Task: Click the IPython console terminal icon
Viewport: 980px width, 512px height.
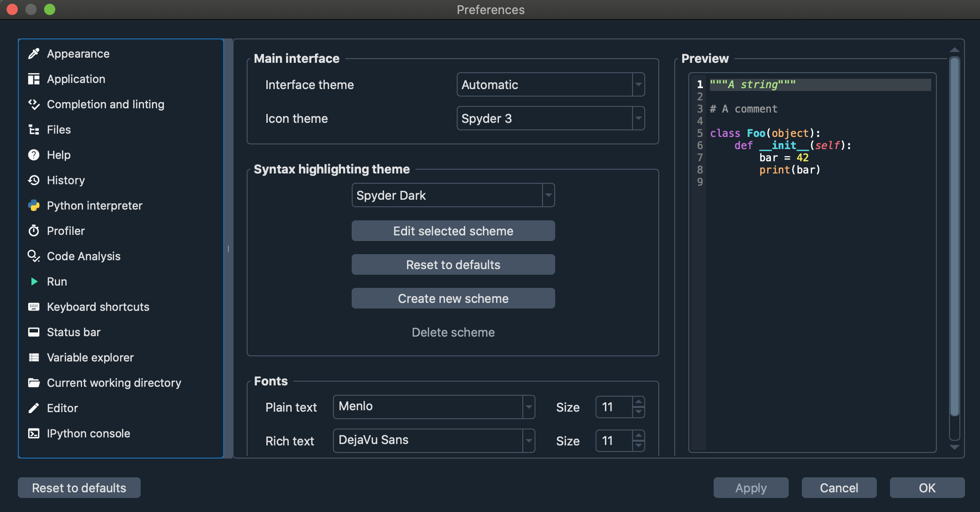Action: point(34,434)
